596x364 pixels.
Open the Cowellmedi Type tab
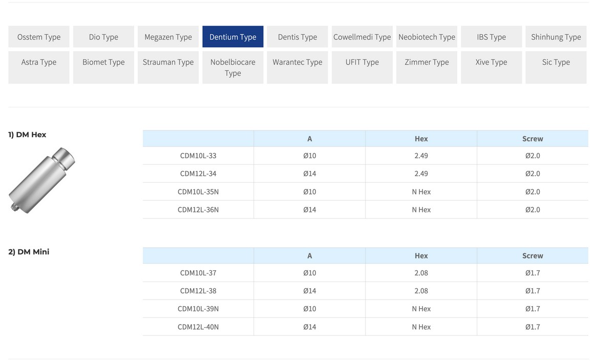[x=362, y=37]
